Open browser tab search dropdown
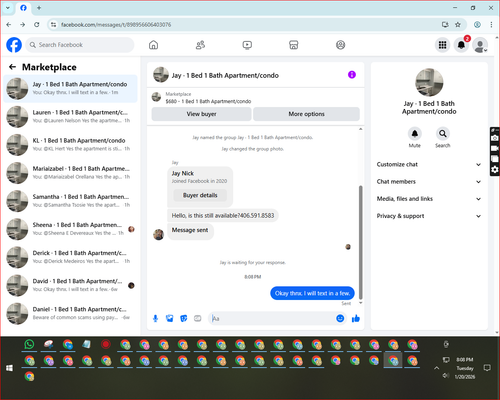Viewport: 500px width, 400px height. [x=8, y=8]
